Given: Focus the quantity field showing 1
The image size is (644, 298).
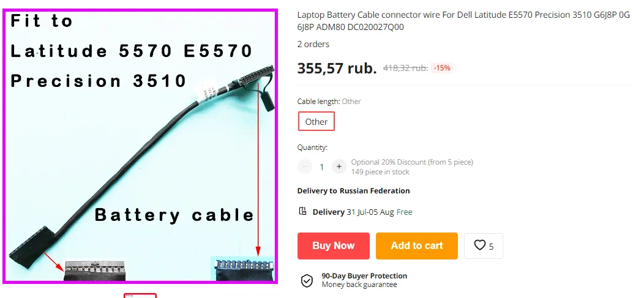Looking at the screenshot, I should click(x=322, y=166).
